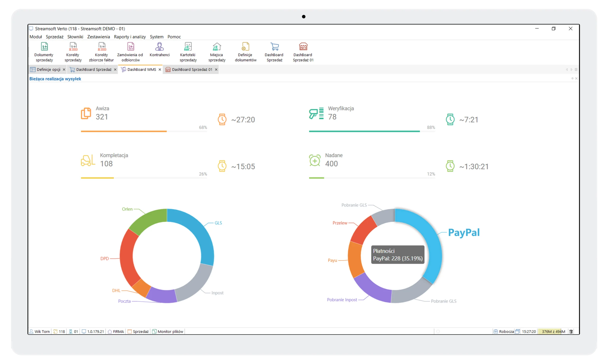Screen dimensions: 607x364
Task: Click the Wik Torn user link
Action: (41, 331)
